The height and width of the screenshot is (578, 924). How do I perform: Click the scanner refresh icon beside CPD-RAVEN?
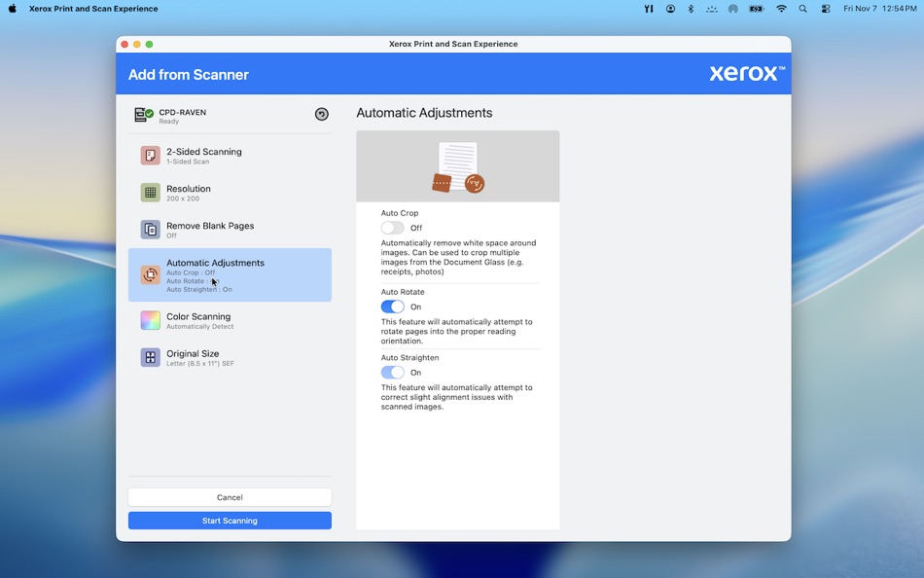tap(322, 114)
